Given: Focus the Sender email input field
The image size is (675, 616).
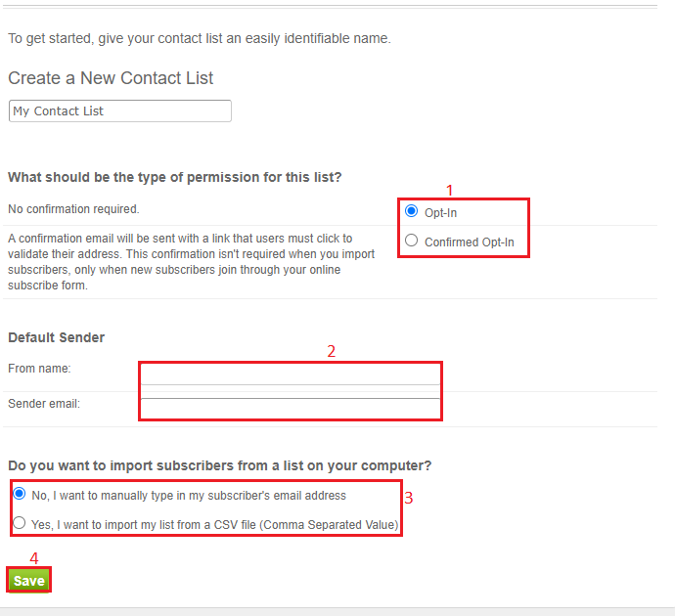Looking at the screenshot, I should coord(291,406).
